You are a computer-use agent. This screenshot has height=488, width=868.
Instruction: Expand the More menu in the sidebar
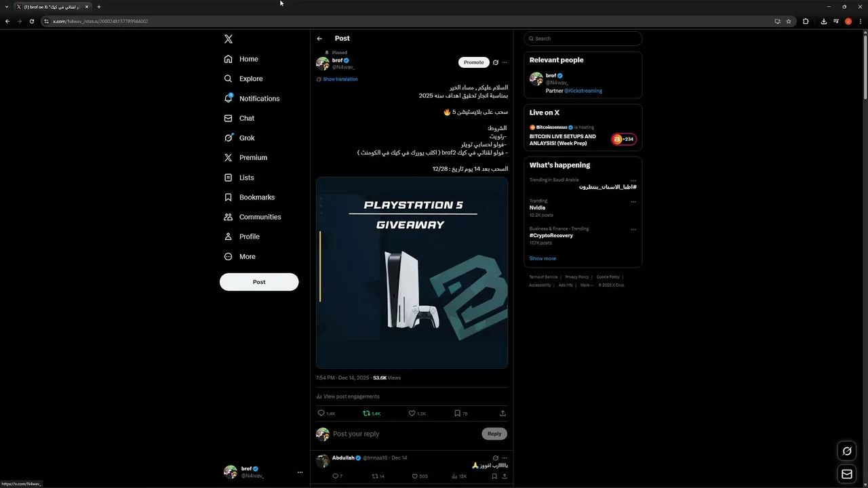coord(239,256)
